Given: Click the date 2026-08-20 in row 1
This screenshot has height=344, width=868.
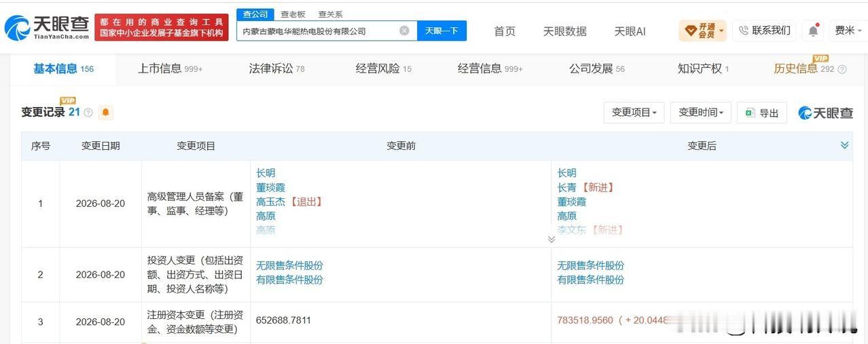Looking at the screenshot, I should [x=101, y=204].
